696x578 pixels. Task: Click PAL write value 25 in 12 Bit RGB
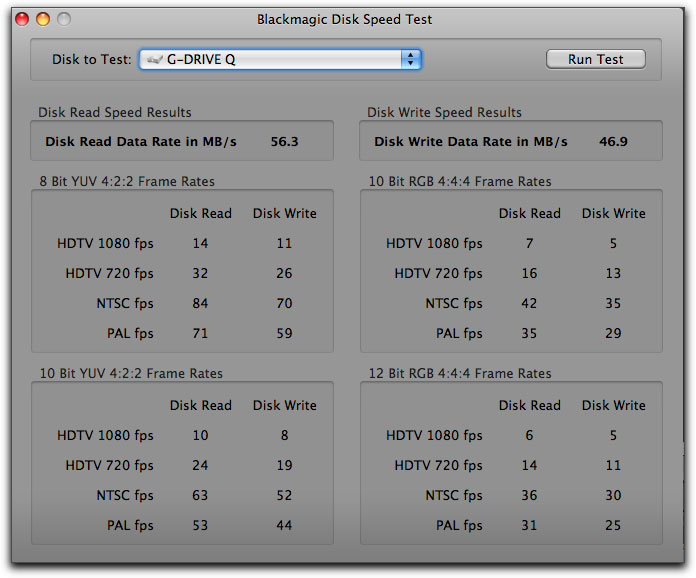coord(613,525)
